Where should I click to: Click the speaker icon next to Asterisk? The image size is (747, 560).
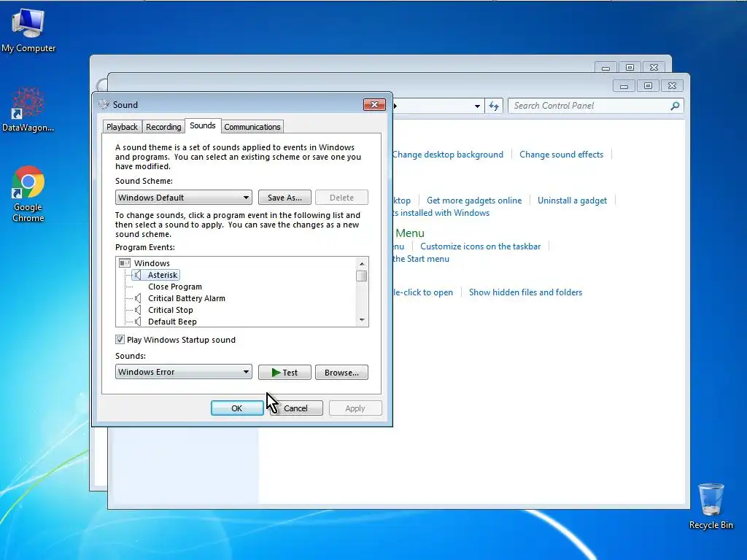click(138, 275)
